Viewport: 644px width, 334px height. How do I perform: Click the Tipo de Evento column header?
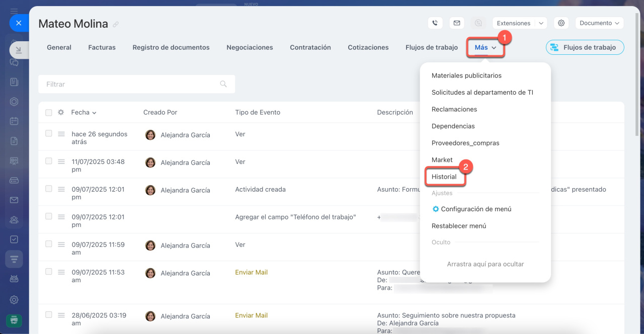258,112
